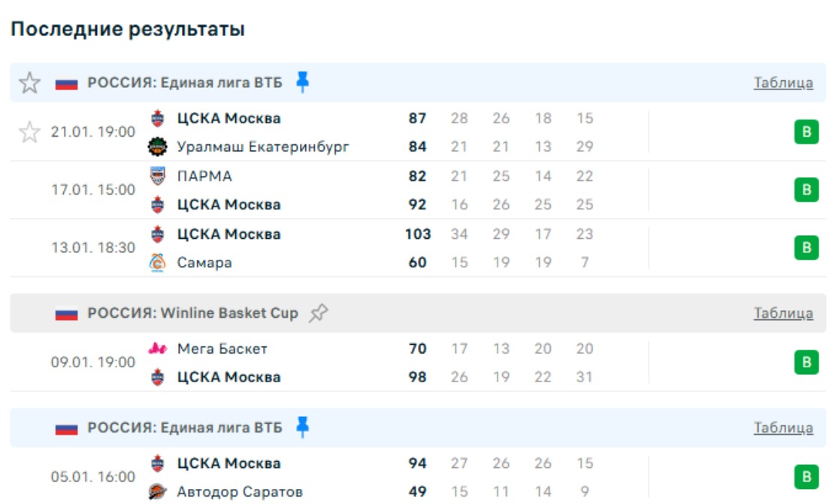Click the green win badge for ЦСКА–Уралмаш

pyautogui.click(x=806, y=133)
